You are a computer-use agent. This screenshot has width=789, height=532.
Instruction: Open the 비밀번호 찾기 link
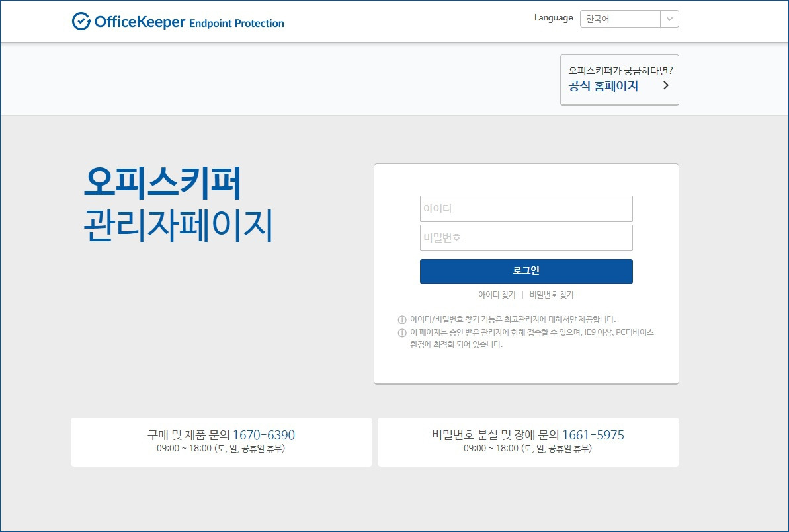(552, 295)
